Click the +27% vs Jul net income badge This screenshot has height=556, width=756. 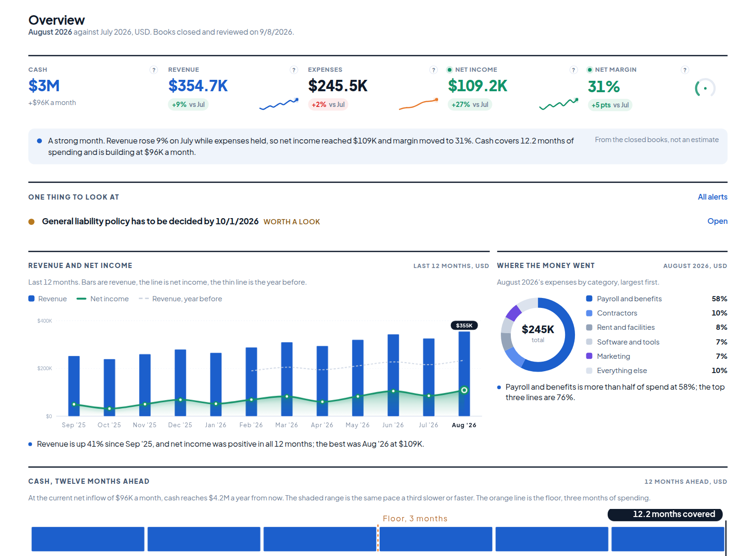[470, 105]
